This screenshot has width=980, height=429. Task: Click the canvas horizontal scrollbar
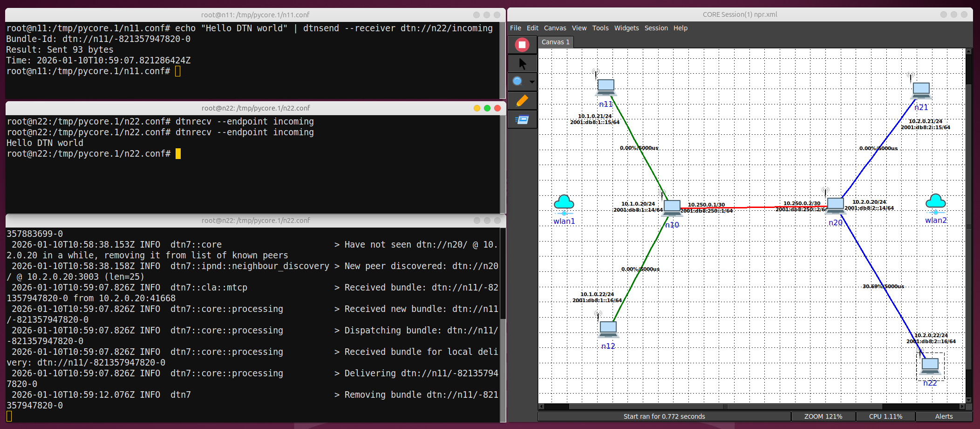(x=725, y=407)
